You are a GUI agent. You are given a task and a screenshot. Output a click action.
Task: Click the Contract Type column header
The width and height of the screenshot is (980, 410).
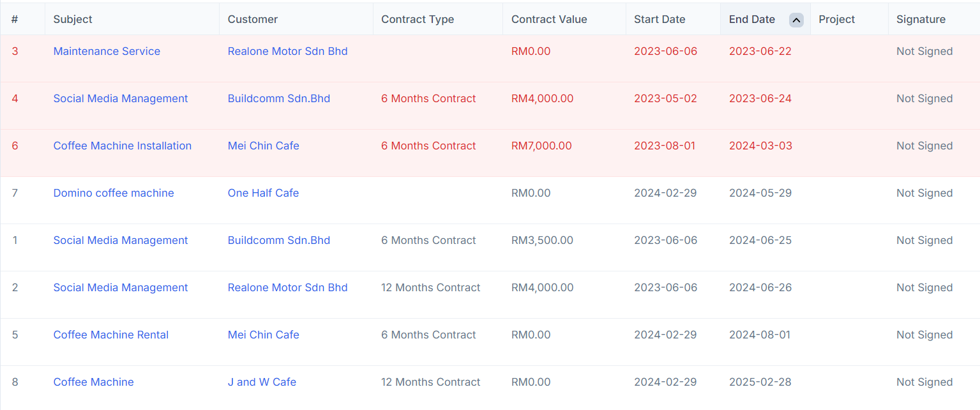(x=418, y=19)
